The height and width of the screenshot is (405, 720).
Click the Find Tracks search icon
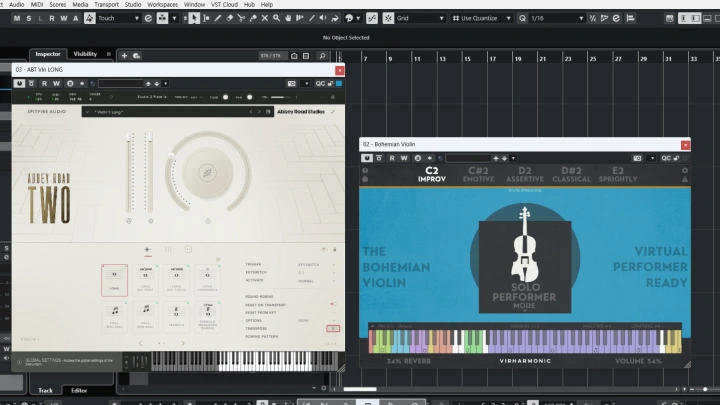coord(322,56)
